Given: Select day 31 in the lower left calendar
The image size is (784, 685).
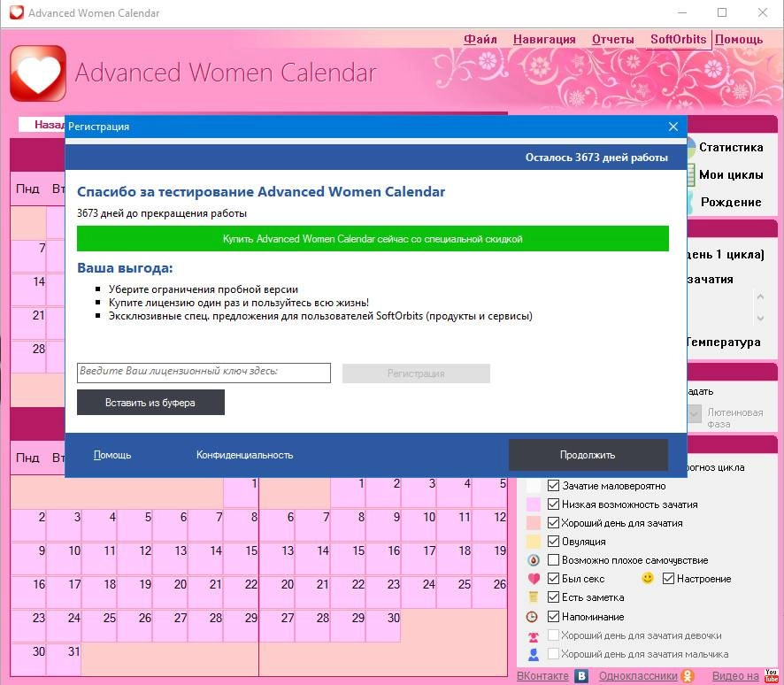Looking at the screenshot, I should (64, 659).
